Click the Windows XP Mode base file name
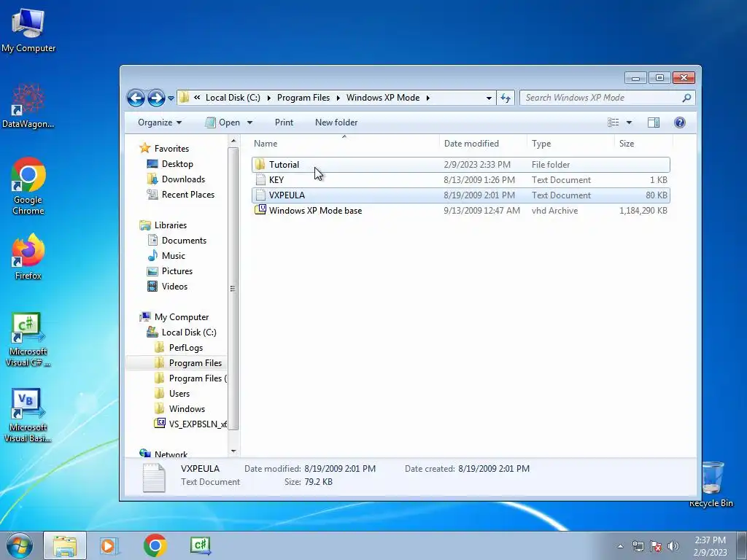Screen dimensions: 747x560 [x=315, y=211]
